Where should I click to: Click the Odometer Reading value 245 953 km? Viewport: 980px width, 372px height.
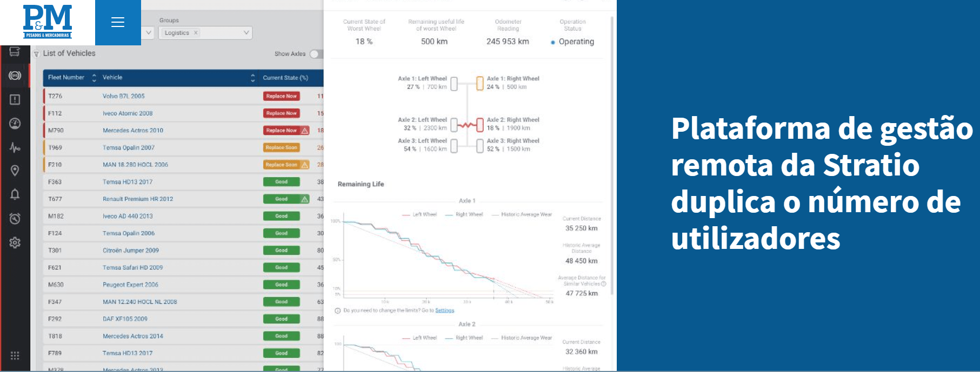point(508,42)
